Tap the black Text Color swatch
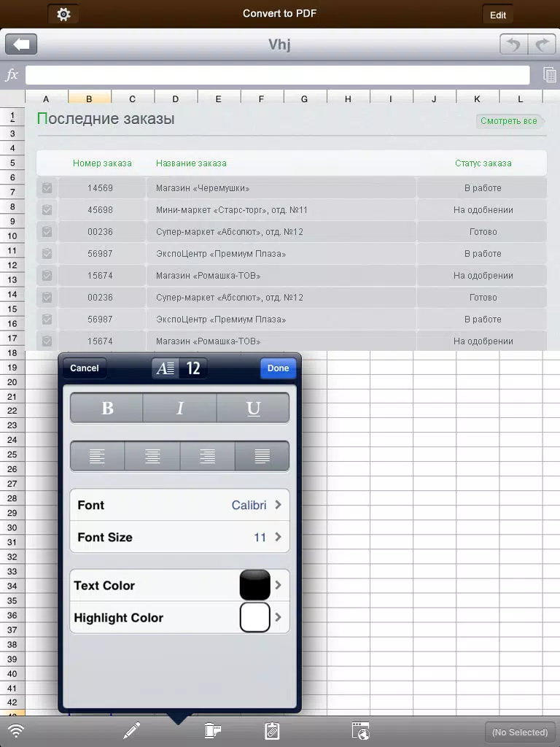560x747 pixels. tap(254, 585)
